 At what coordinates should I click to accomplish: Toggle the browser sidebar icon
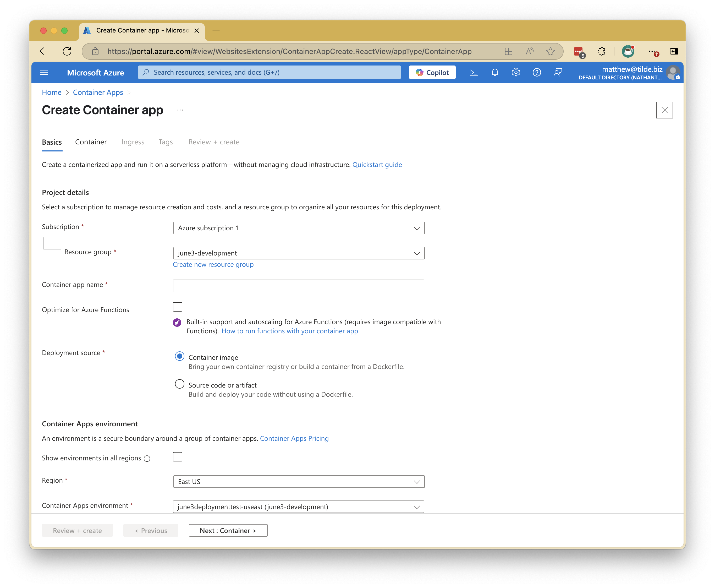[674, 51]
